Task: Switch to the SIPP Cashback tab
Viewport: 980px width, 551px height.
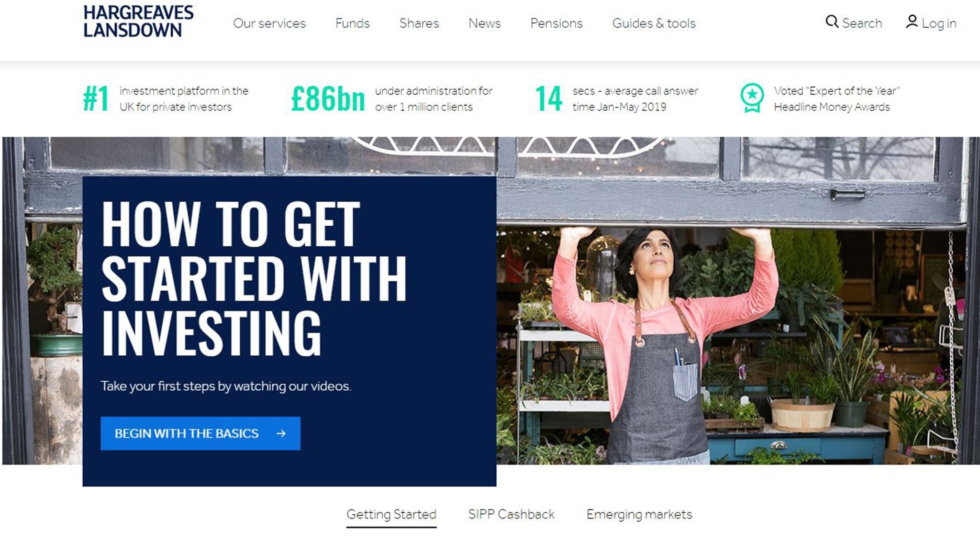Action: point(511,514)
